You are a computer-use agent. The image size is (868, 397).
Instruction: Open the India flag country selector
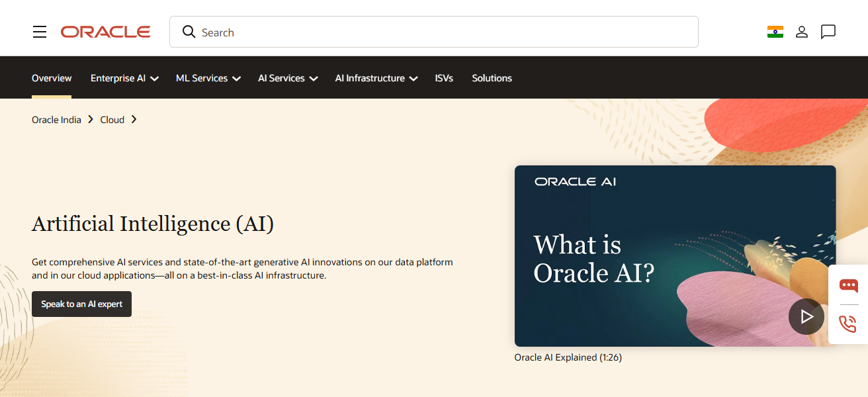click(775, 32)
